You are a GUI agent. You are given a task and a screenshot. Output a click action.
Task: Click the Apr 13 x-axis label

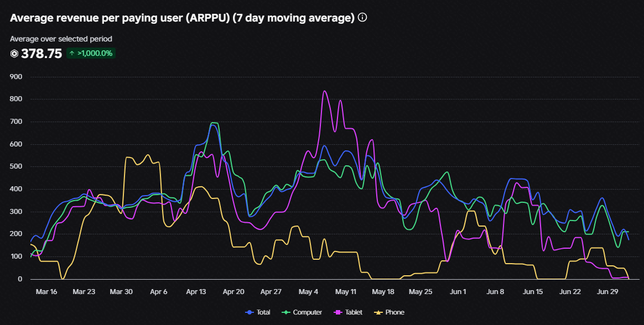(196, 292)
